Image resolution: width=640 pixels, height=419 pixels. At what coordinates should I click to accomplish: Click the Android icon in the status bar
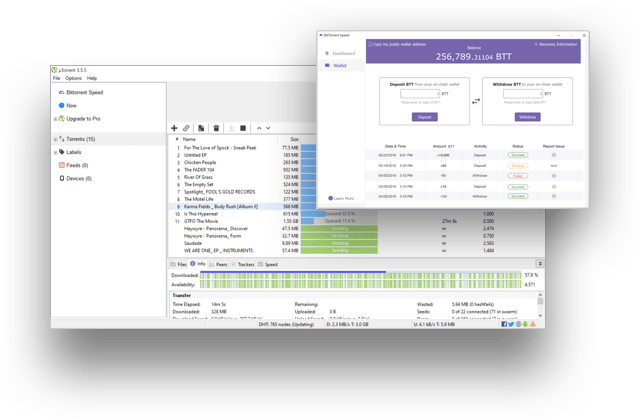pos(525,324)
